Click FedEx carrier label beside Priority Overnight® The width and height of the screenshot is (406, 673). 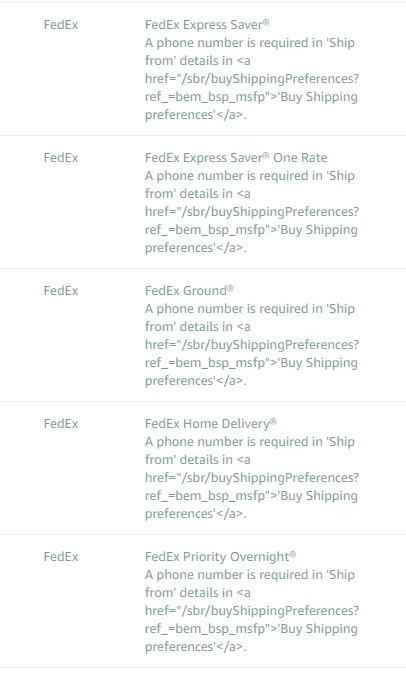coord(61,557)
